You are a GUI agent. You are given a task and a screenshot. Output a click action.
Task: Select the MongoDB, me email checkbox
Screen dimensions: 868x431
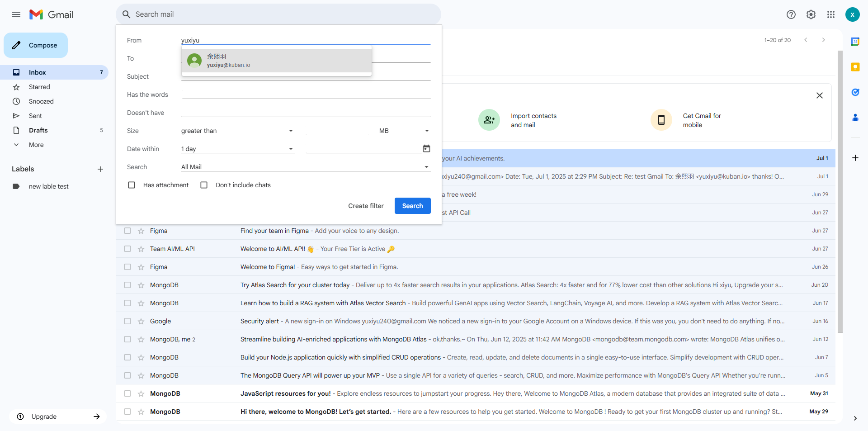127,339
